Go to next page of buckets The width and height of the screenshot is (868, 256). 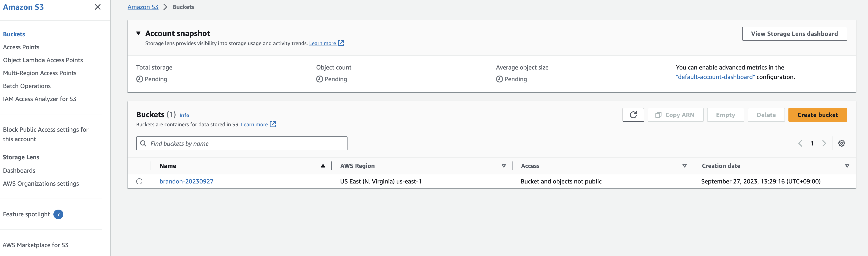pyautogui.click(x=824, y=143)
